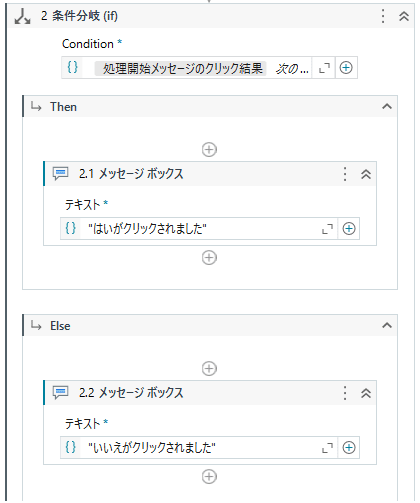Screen dimensions: 420x503
Task: Collapse the 2.2 メッセージ ボックス activity
Action: pyautogui.click(x=366, y=393)
